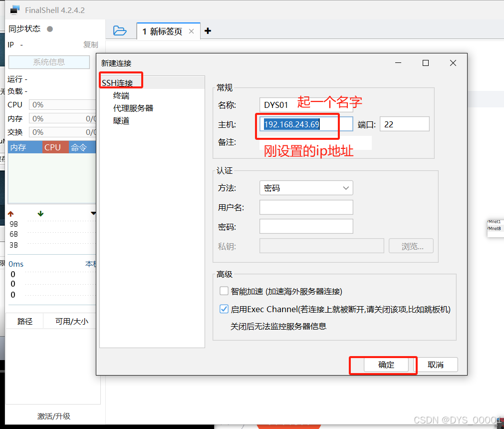Switch to the CPU process tab
Viewport: 504px width, 429px height.
pos(55,147)
